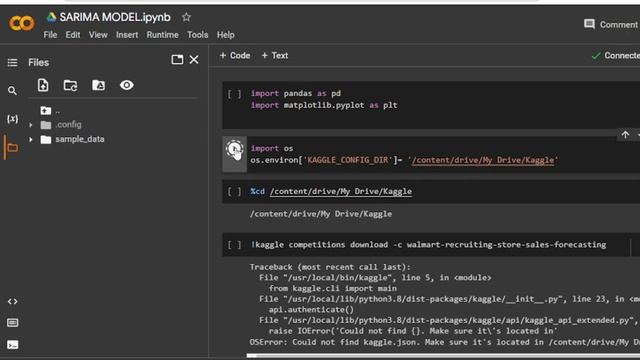Open the command palette icon

click(x=12, y=323)
